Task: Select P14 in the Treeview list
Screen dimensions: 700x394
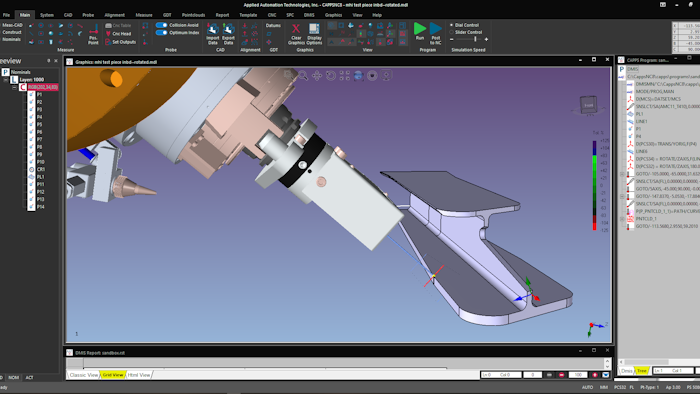Action: [x=41, y=207]
